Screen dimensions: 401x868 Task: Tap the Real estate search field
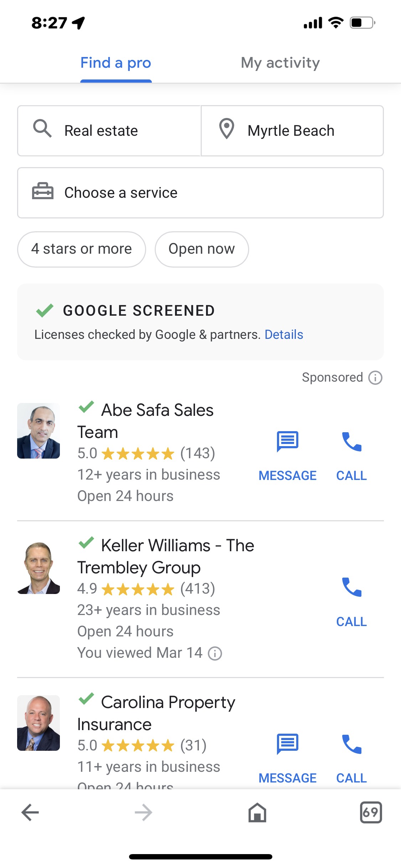[x=109, y=131]
